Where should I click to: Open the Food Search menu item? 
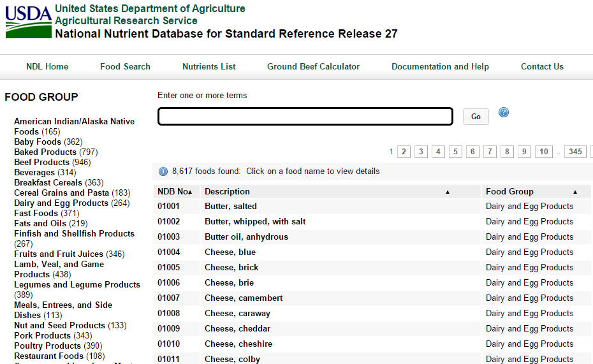[x=125, y=66]
